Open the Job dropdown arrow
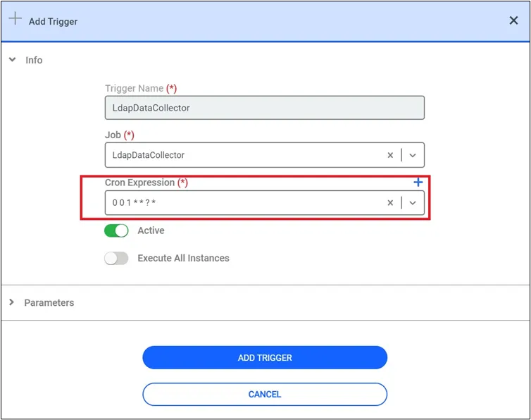Viewport: 531px width, 420px height. (413, 155)
